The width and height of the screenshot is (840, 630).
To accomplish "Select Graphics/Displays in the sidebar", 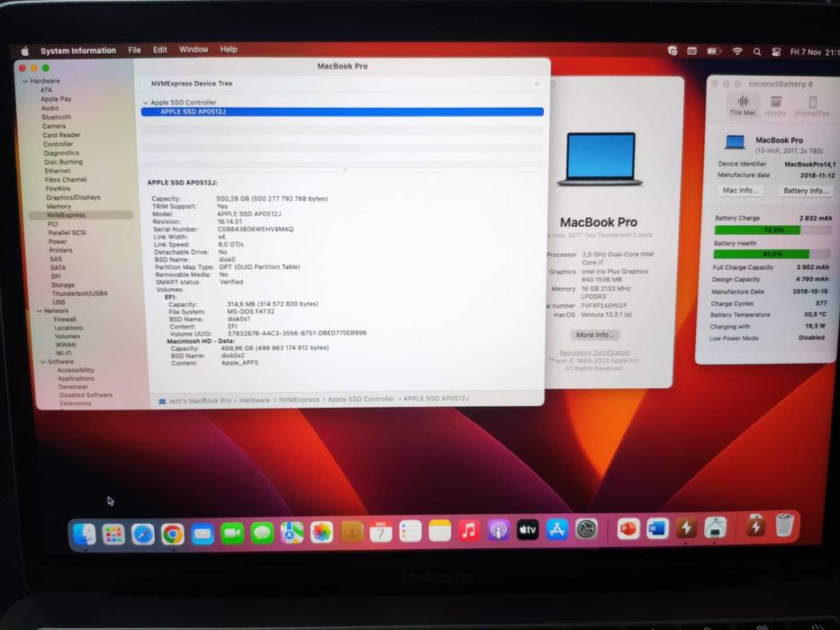I will coord(74,197).
